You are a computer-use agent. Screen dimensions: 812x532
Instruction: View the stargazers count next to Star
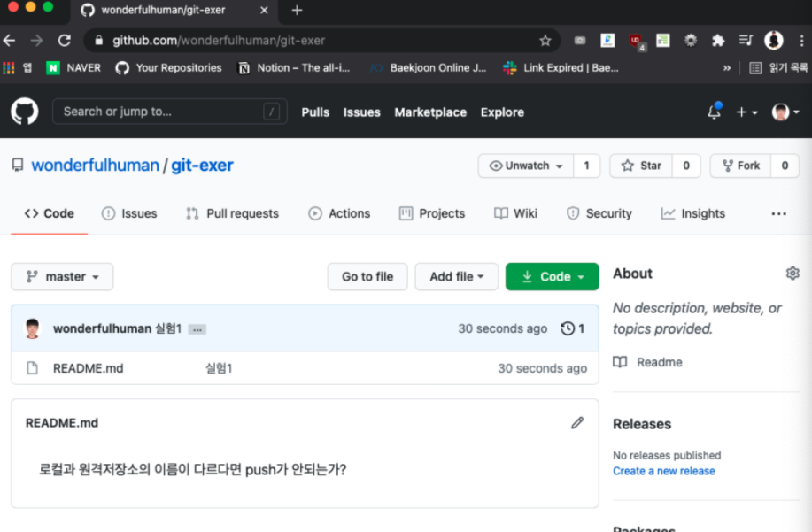(686, 166)
